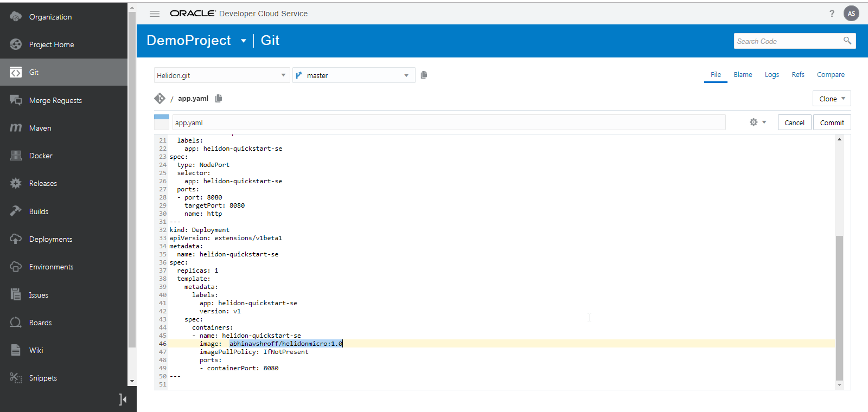Switch to the Compare tab

pos(831,75)
